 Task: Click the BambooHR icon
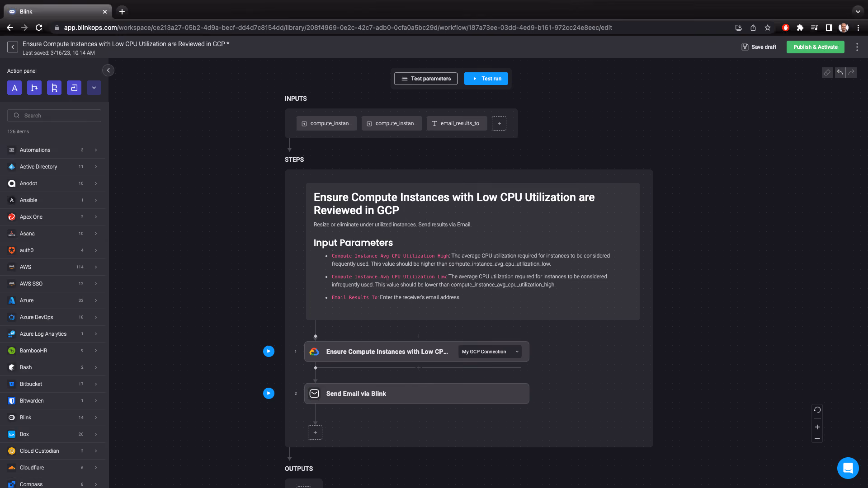pos(12,351)
